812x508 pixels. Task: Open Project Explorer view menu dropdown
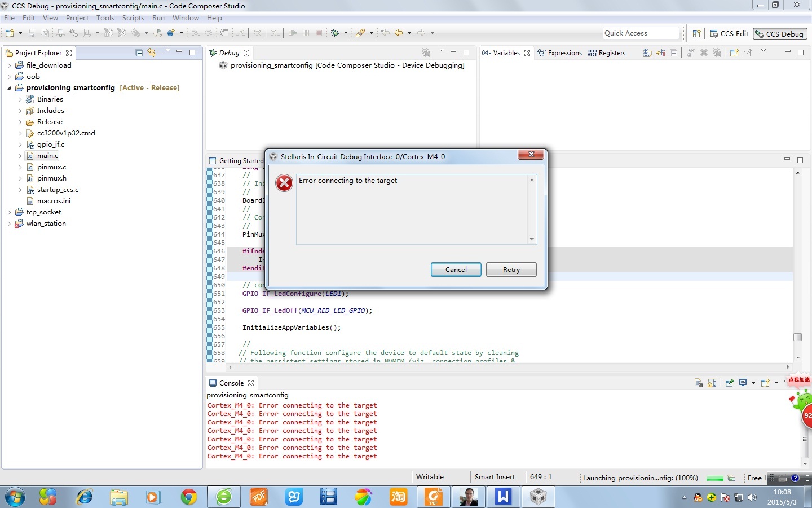167,51
